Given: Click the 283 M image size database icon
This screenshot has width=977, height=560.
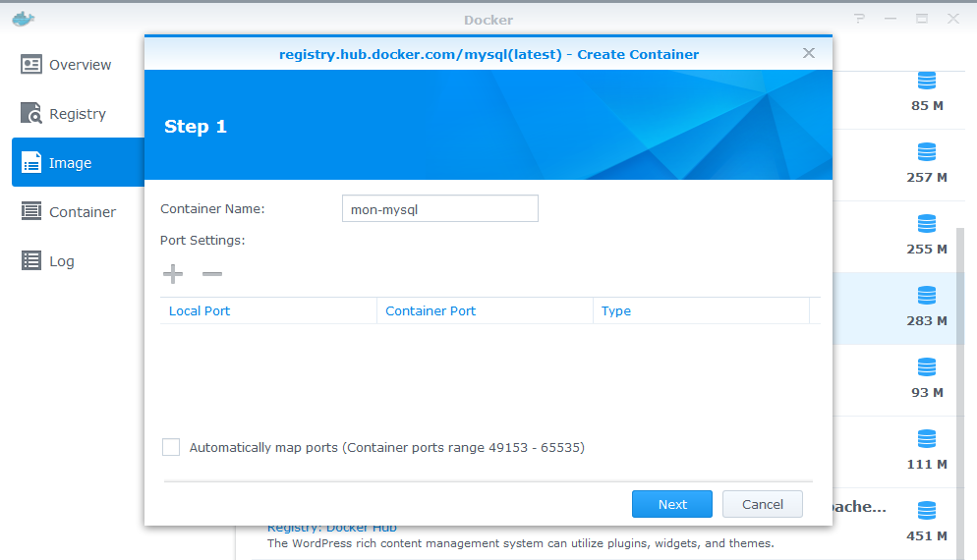Looking at the screenshot, I should pos(927,296).
